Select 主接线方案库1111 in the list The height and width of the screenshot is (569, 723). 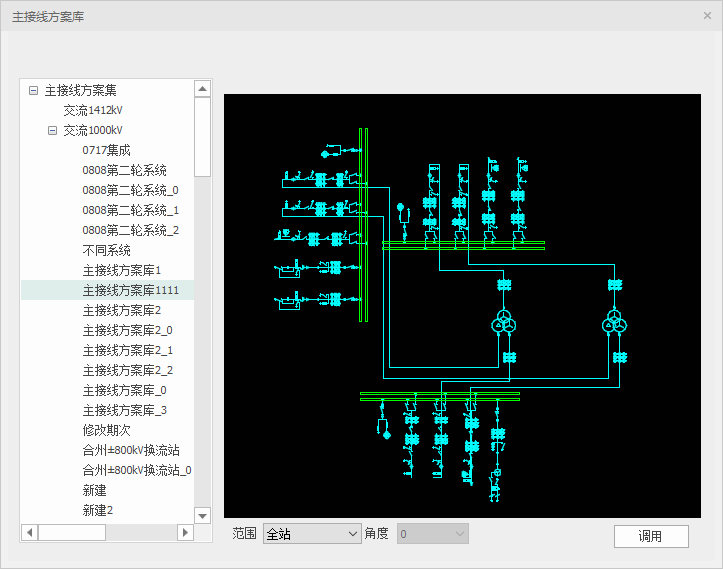(137, 290)
